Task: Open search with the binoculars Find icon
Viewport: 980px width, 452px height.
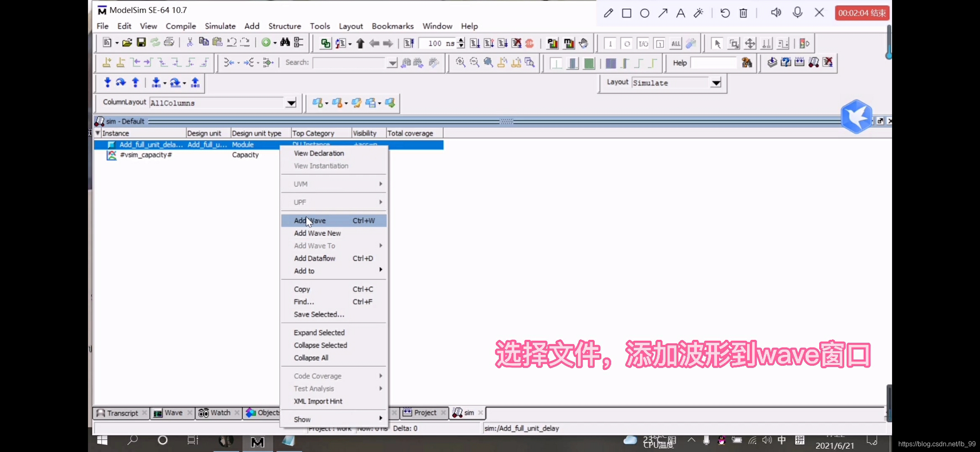Action: 284,42
